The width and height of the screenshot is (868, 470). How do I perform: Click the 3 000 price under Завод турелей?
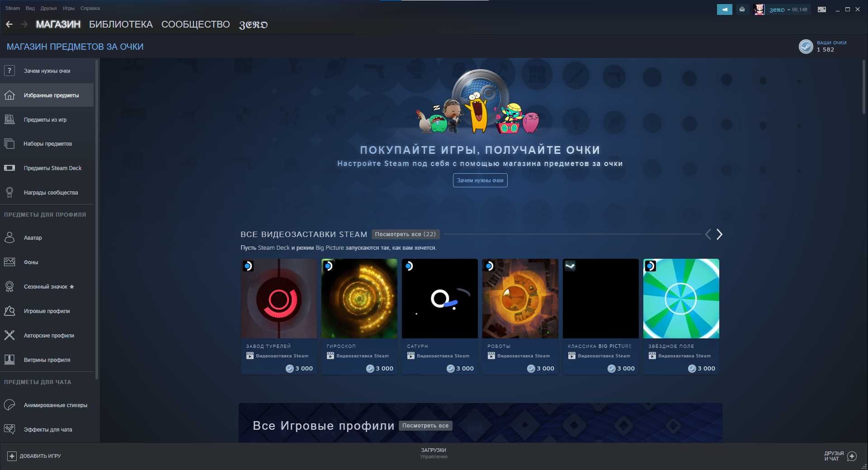pos(299,369)
